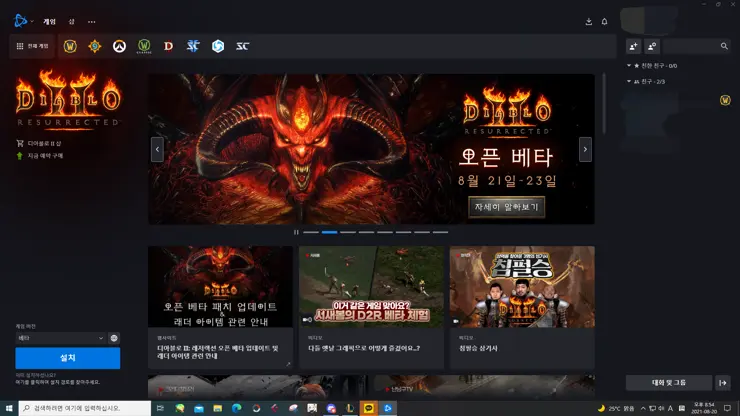Viewport: 740px width, 416px height.
Task: Open the downloads icon in header
Action: pos(589,21)
